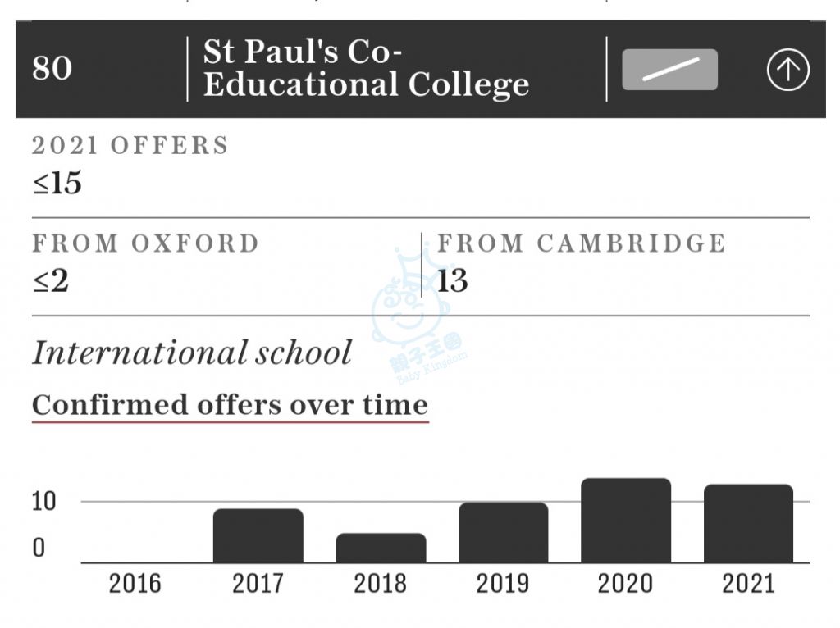Viewport: 840px width, 628px height.
Task: Click the From Cambridge value 13
Action: 453,281
